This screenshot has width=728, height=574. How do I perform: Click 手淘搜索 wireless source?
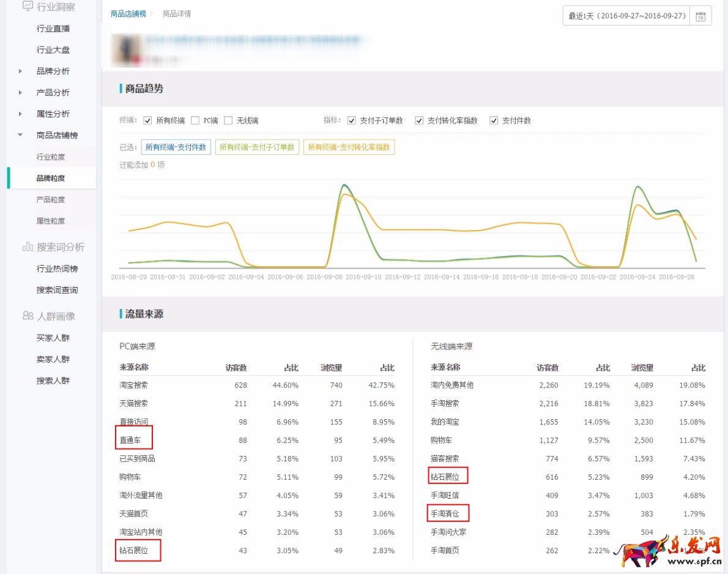coord(445,403)
